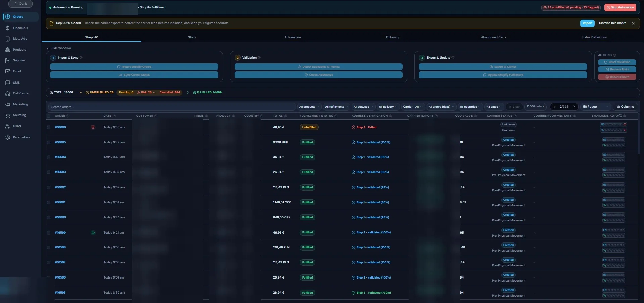Open the SMS section
The image size is (644, 303).
20,83
